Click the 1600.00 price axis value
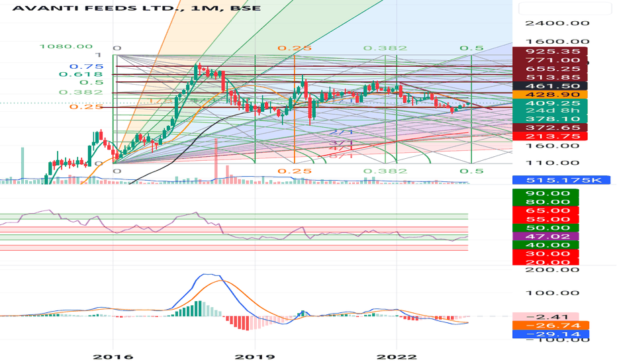617x364 pixels. (x=557, y=41)
